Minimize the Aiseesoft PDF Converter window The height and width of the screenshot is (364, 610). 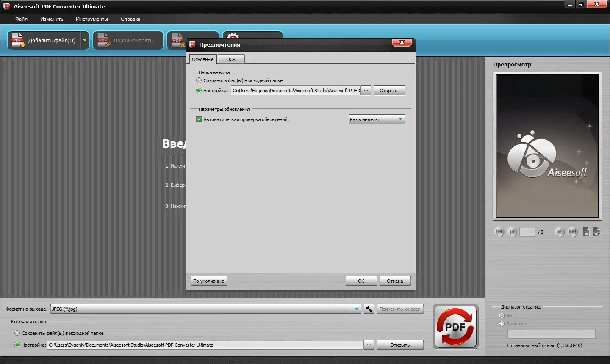coord(570,5)
